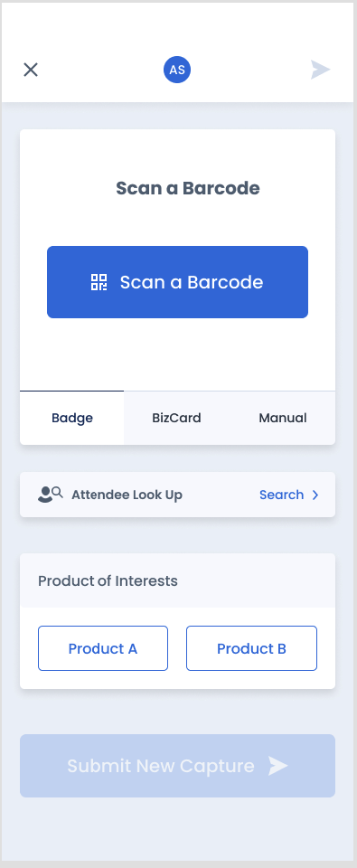The height and width of the screenshot is (868, 357).
Task: Click the Search link for attendees
Action: click(282, 495)
